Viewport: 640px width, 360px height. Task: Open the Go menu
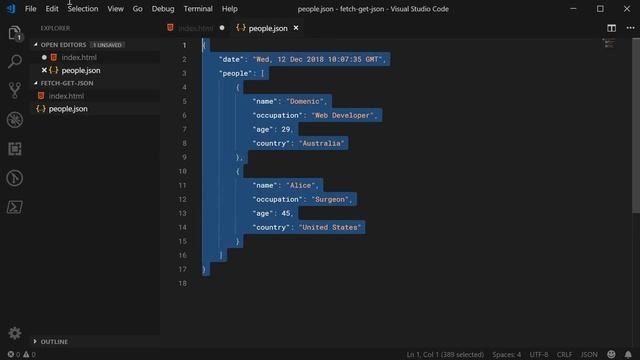tap(138, 9)
